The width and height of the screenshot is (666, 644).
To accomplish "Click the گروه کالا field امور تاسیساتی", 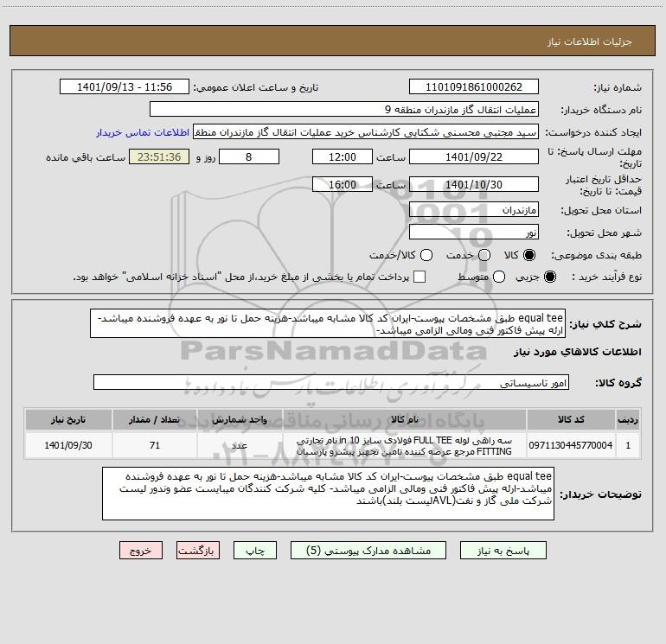I will [331, 382].
